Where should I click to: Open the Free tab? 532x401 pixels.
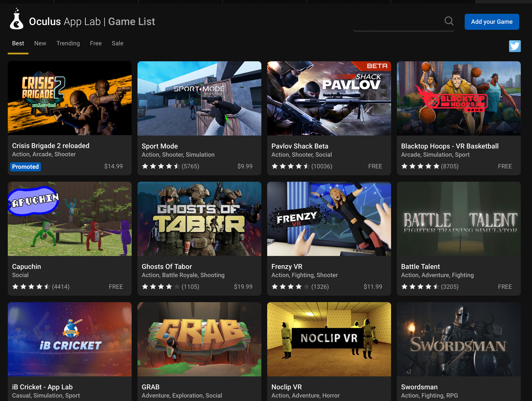(x=96, y=43)
